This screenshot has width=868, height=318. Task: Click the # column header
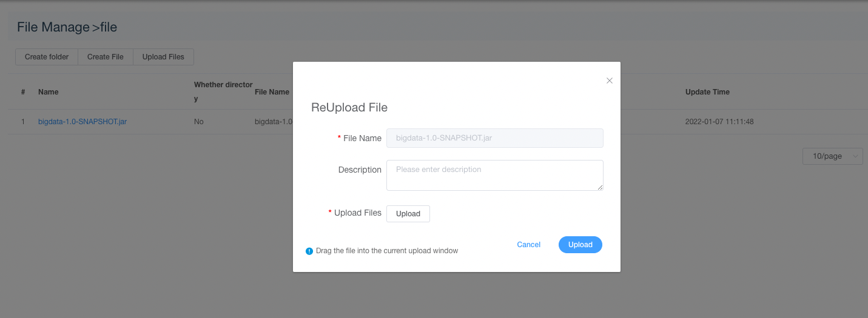pyautogui.click(x=23, y=92)
